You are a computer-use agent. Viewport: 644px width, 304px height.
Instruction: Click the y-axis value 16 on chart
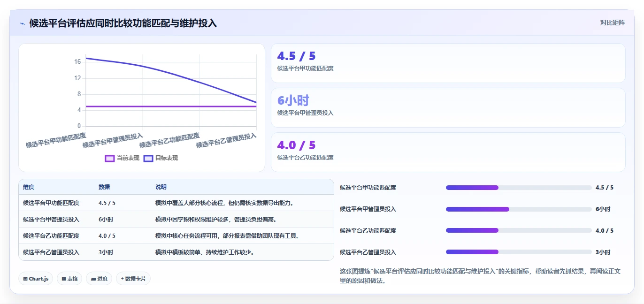[x=77, y=62]
